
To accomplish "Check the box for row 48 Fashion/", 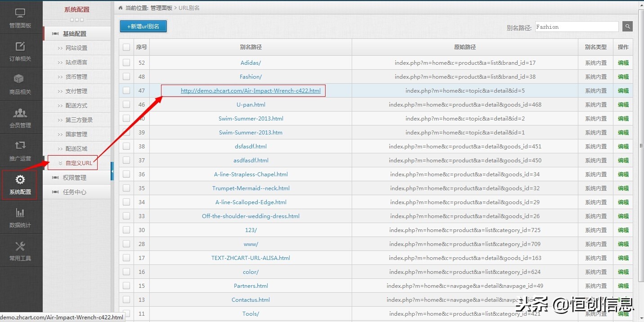I will [126, 77].
